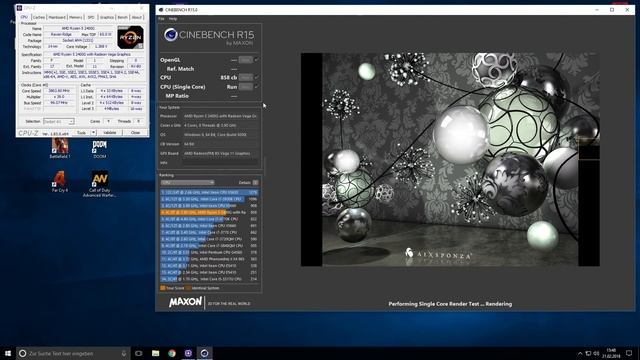Image resolution: width=640 pixels, height=360 pixels.
Task: Click the Cinebench taskbar icon
Action: point(204,353)
